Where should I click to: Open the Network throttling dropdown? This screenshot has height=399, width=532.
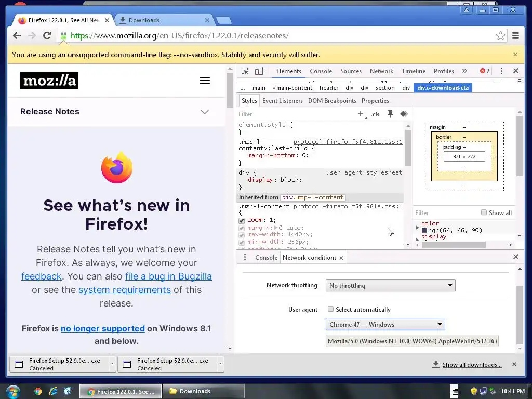pos(390,285)
